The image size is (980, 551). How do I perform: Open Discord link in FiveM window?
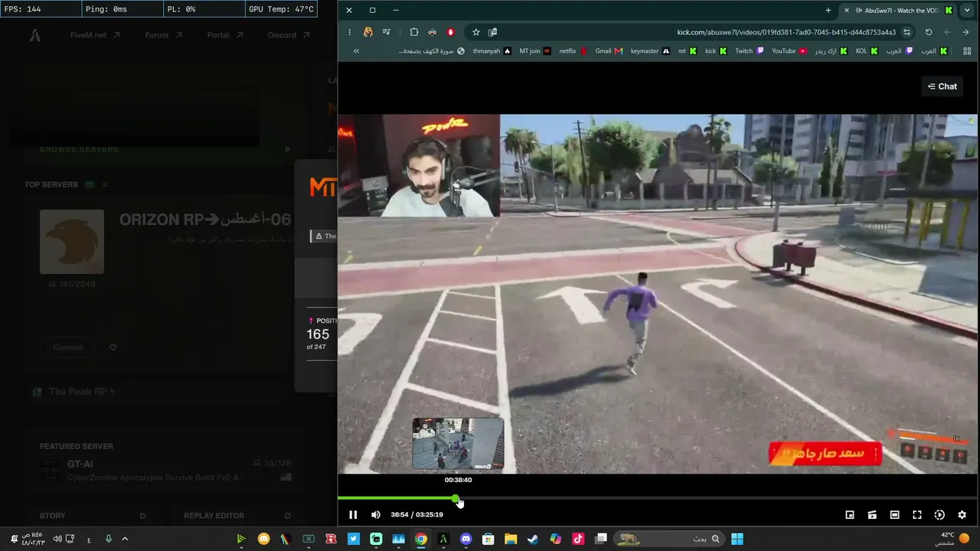click(x=289, y=35)
